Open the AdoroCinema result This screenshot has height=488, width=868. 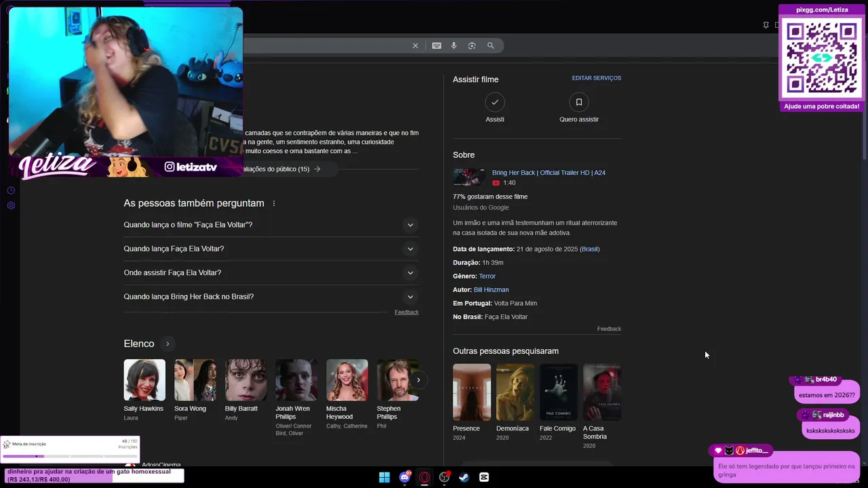tap(161, 465)
